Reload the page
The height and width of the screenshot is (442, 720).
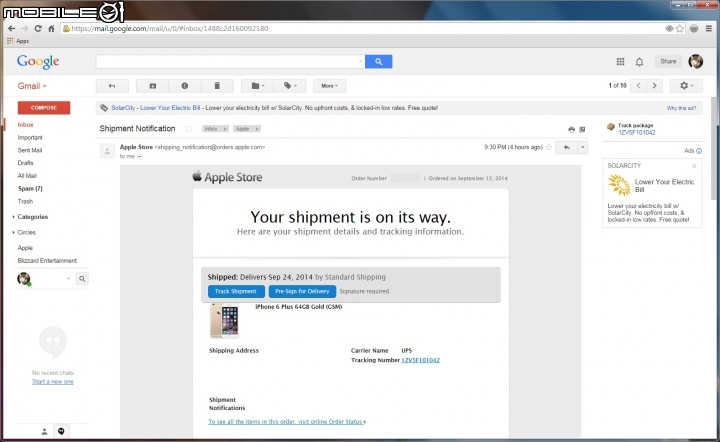[x=38, y=28]
